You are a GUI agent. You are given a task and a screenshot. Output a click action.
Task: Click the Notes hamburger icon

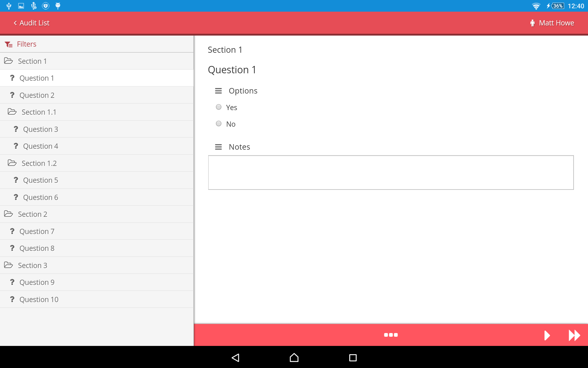[x=218, y=147]
